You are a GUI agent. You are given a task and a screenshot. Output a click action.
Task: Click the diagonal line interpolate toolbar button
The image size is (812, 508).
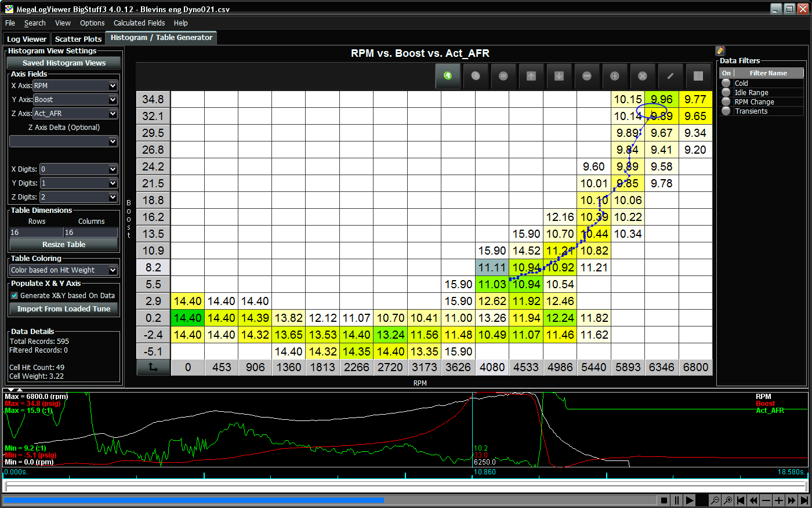[670, 76]
